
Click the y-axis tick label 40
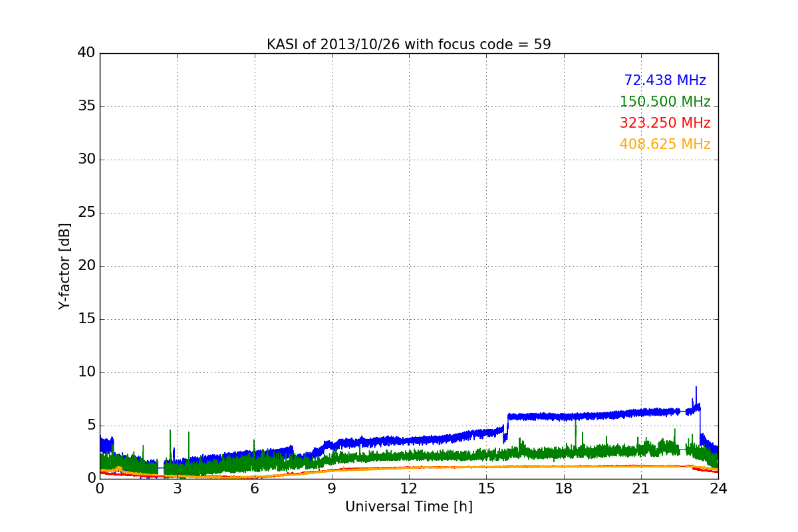[x=86, y=53]
